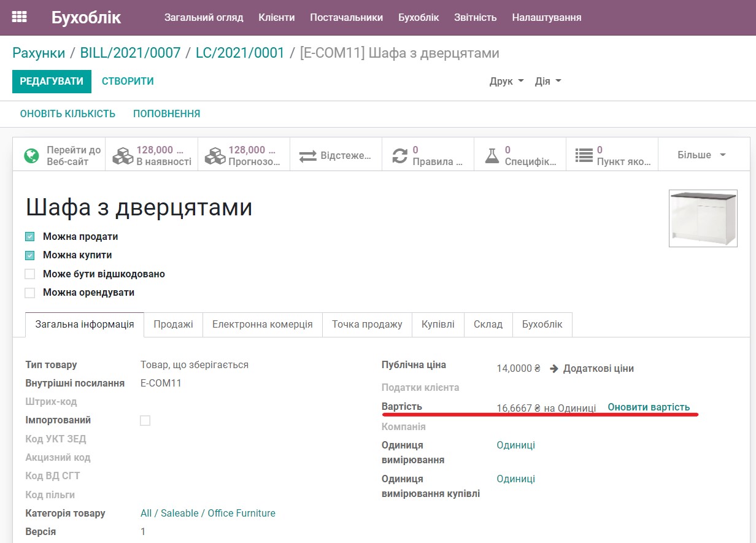Open the Друк dropdown

pos(505,80)
